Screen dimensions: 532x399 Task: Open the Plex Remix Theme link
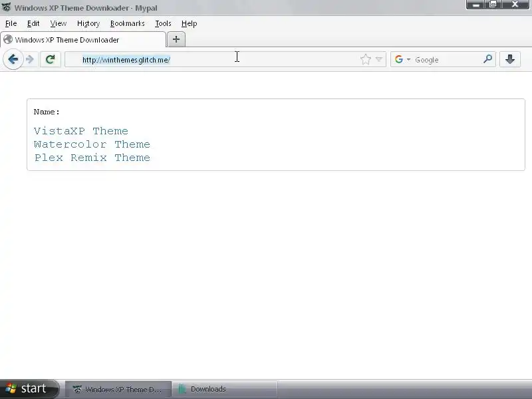pos(92,158)
